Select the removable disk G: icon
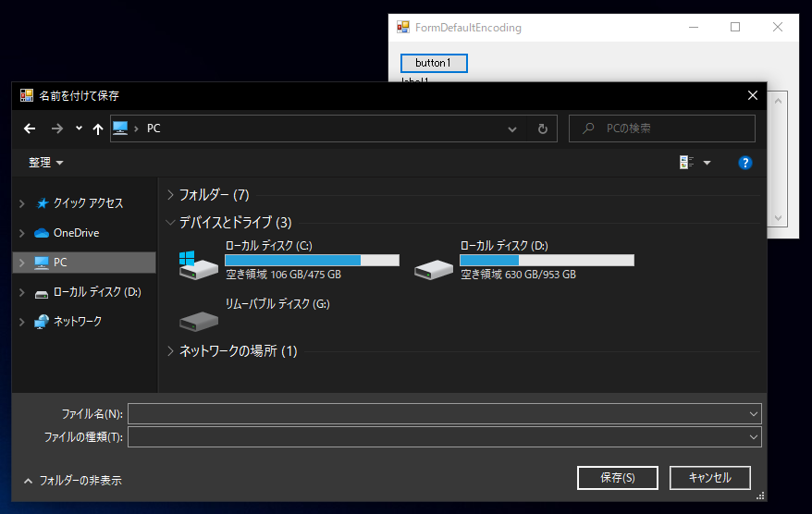The width and height of the screenshot is (812, 514). (x=198, y=321)
